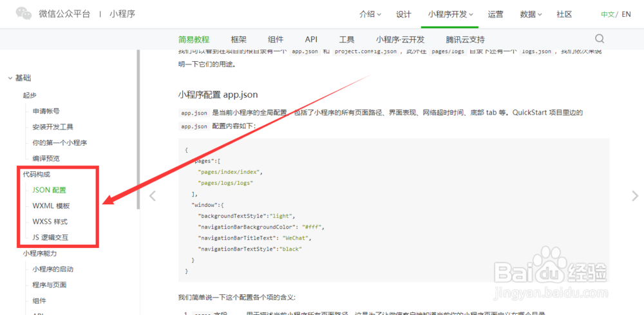644x315 pixels.
Task: Expand the 数据 dropdown menu
Action: tap(531, 14)
